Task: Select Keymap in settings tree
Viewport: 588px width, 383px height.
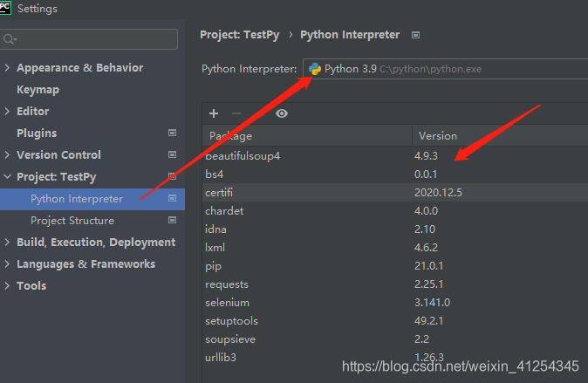Action: coord(38,90)
